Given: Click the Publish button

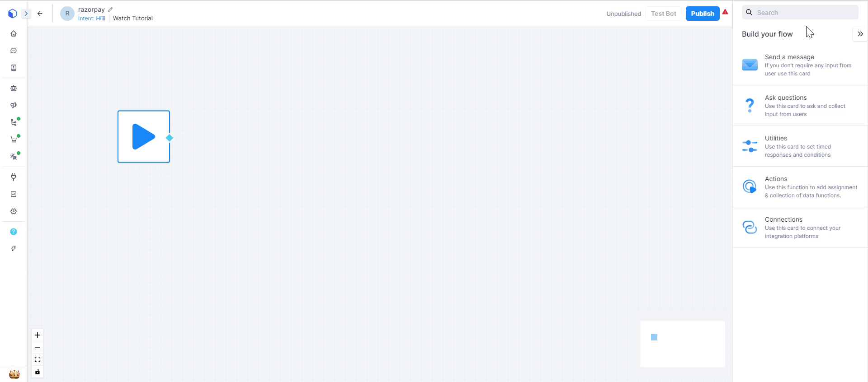Looking at the screenshot, I should pyautogui.click(x=702, y=14).
